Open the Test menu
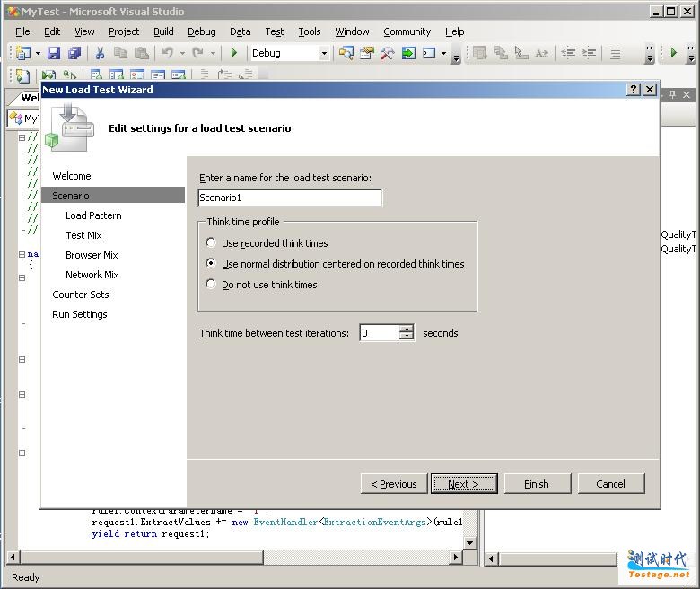 tap(274, 31)
